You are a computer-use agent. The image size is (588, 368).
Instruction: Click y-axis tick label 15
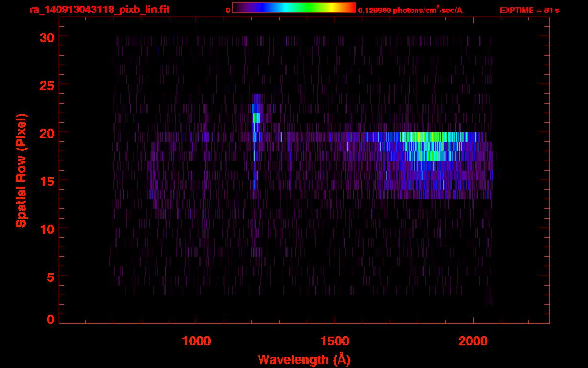pyautogui.click(x=46, y=181)
